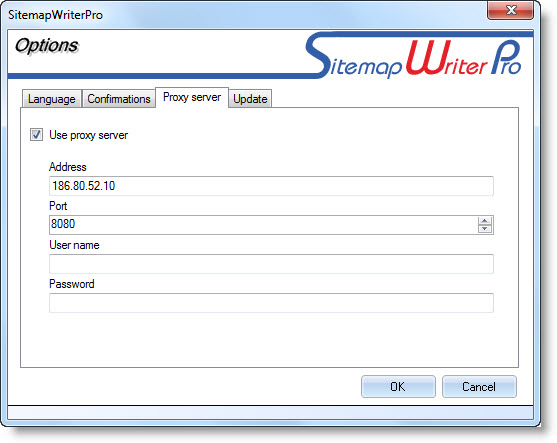The height and width of the screenshot is (443, 557).
Task: Click the Password field
Action: tap(271, 303)
